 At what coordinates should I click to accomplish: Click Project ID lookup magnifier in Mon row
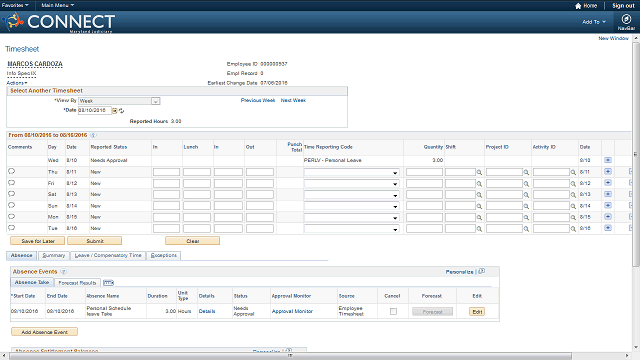click(x=526, y=218)
